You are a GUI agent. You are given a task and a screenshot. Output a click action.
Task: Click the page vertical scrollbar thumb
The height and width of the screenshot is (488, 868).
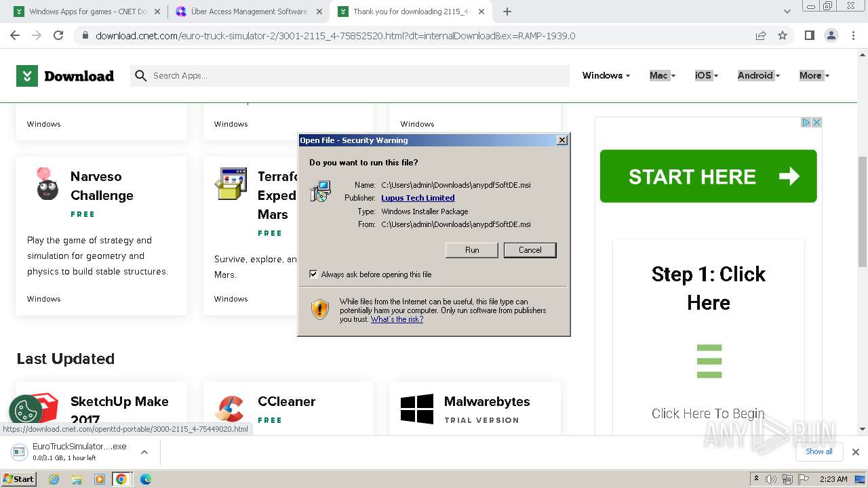pyautogui.click(x=863, y=211)
